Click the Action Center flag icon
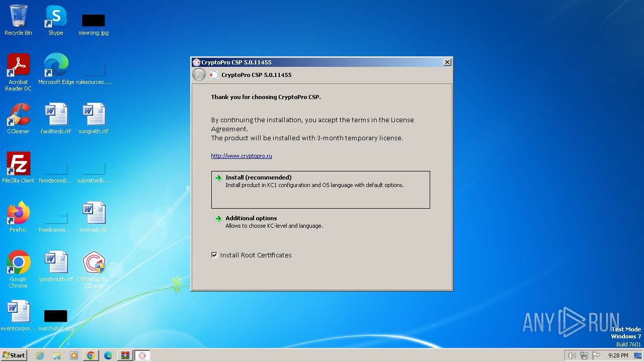Screen dimensions: 644x362 [x=596, y=355]
